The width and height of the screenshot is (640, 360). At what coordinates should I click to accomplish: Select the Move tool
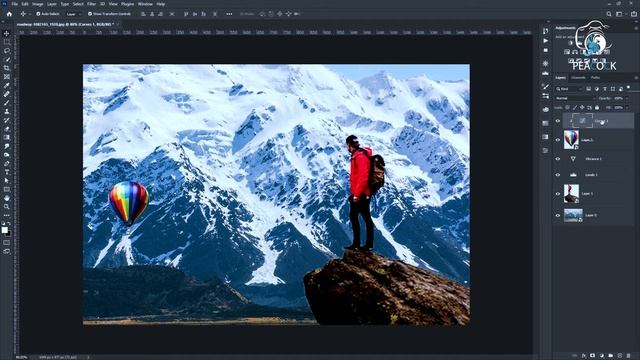(x=7, y=33)
